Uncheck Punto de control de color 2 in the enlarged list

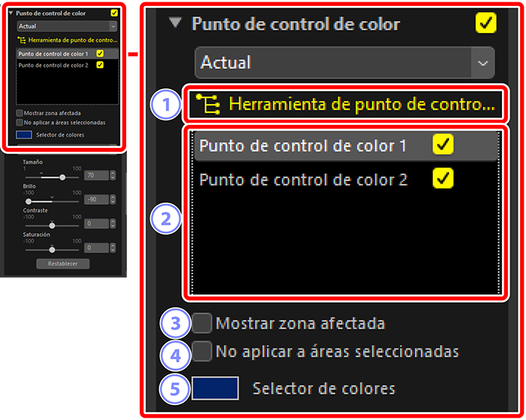[x=443, y=178]
